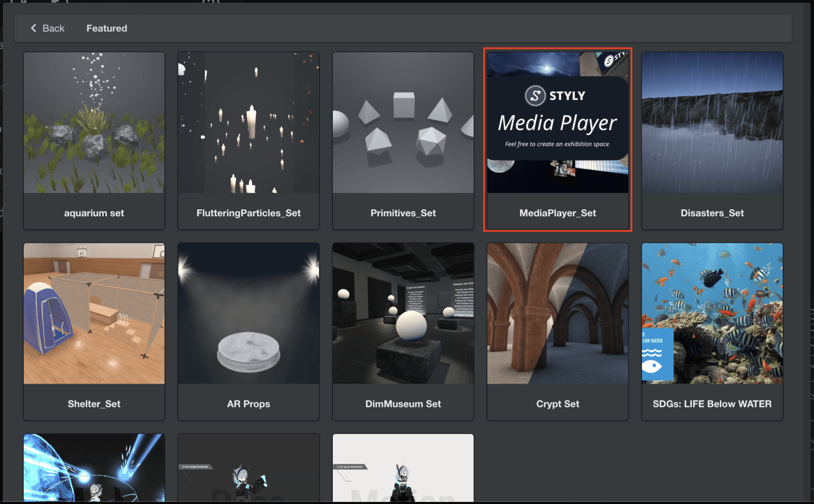Image resolution: width=814 pixels, height=504 pixels.
Task: Open the FlutteringParticles_Set asset
Action: point(248,122)
